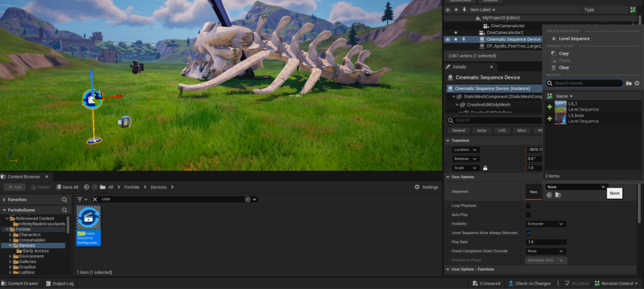Toggle the Loop Playback checkbox
The height and width of the screenshot is (289, 644).
click(x=528, y=205)
